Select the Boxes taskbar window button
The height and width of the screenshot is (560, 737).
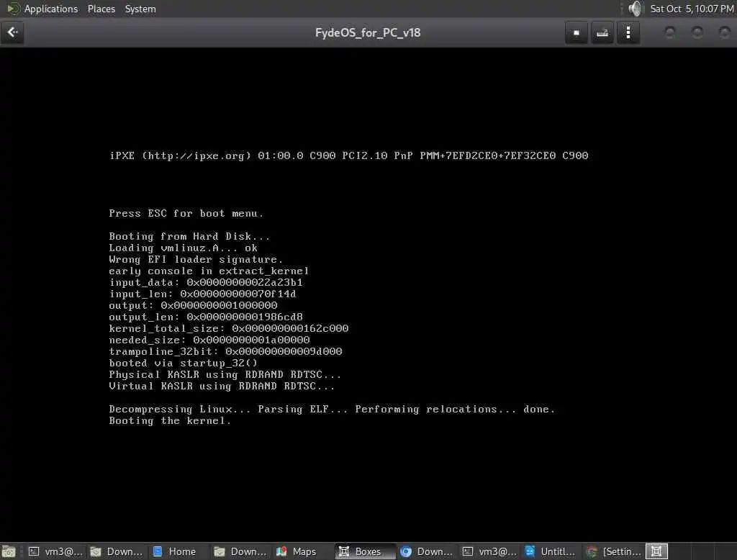pos(365,551)
